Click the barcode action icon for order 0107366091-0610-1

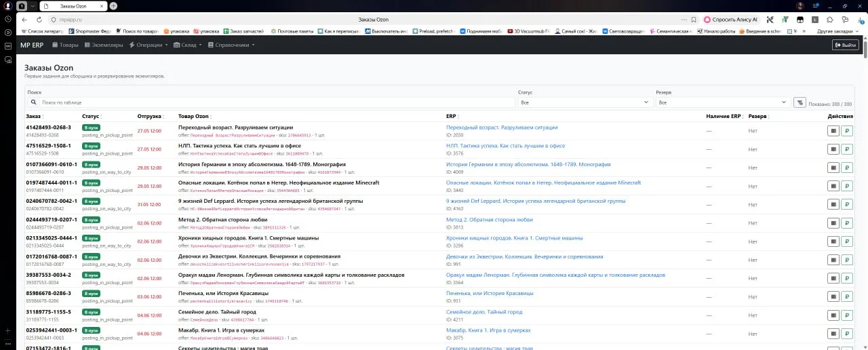pyautogui.click(x=833, y=168)
